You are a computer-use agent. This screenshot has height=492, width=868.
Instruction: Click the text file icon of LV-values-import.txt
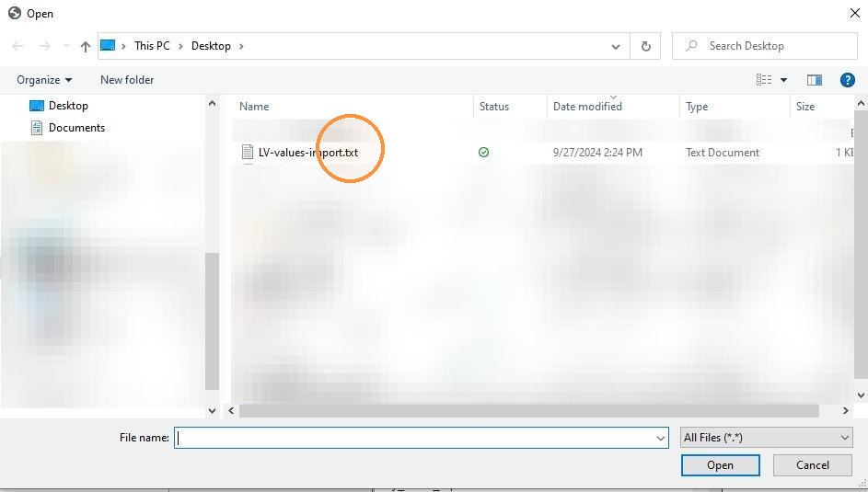(x=248, y=153)
